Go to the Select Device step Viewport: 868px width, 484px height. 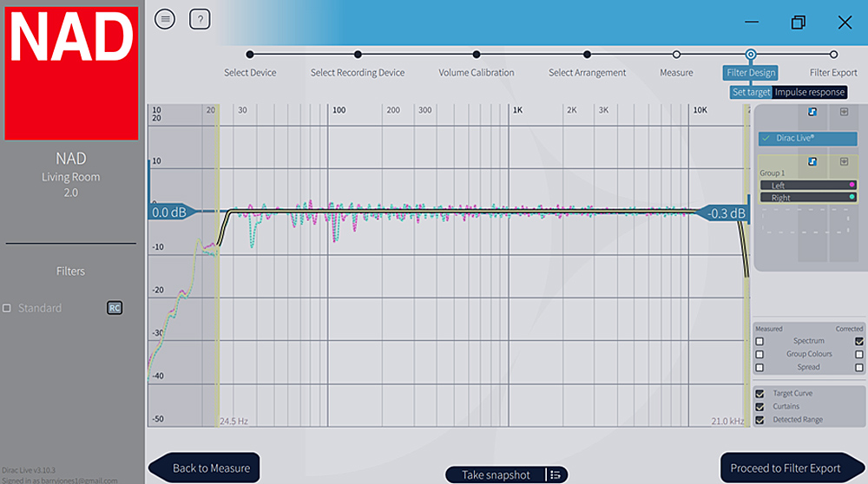click(x=250, y=73)
